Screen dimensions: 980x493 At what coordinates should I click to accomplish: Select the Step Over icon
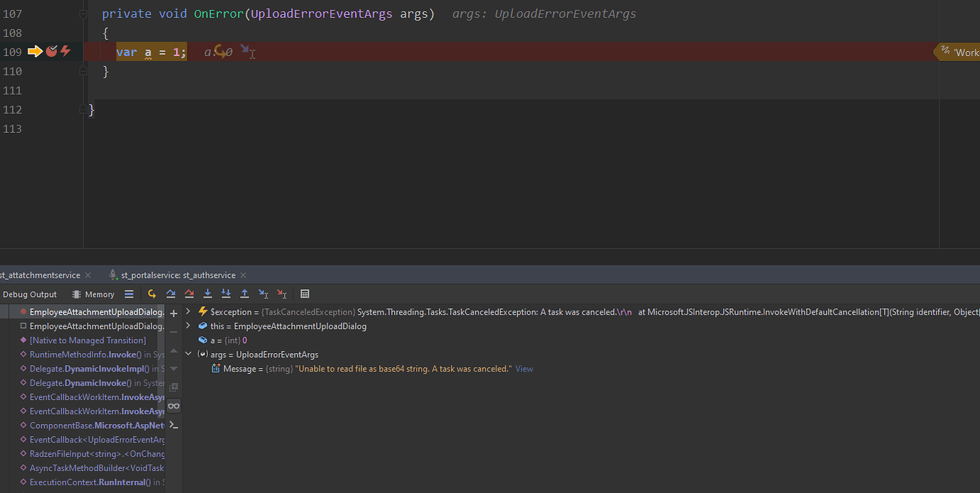[x=170, y=293]
